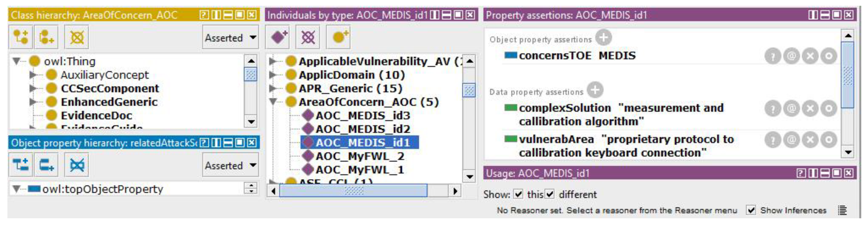Select the AOC_MyFWL_2 individual

coord(359,156)
